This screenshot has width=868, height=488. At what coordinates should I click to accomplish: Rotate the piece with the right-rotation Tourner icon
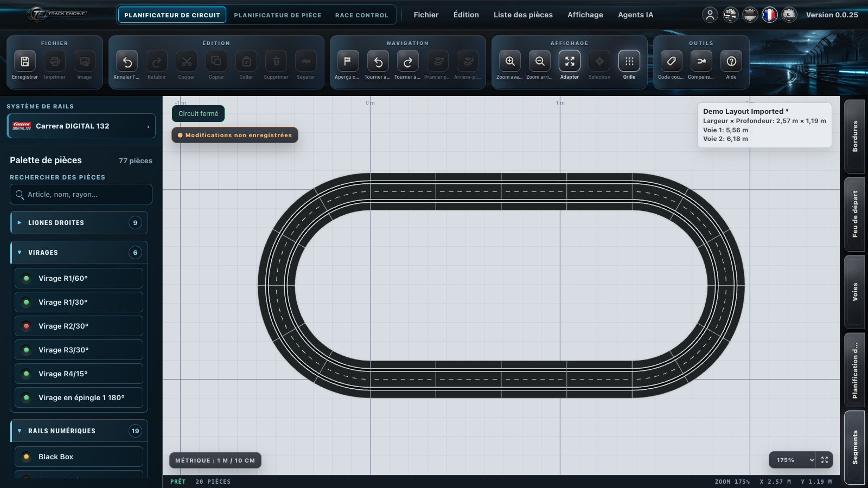pos(408,61)
